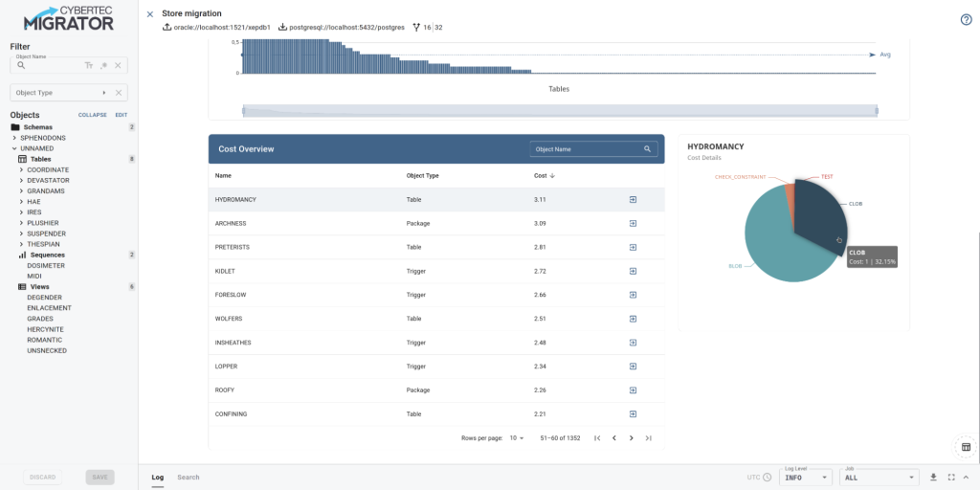980x490 pixels.
Task: Go to the next page of results
Action: click(x=632, y=438)
